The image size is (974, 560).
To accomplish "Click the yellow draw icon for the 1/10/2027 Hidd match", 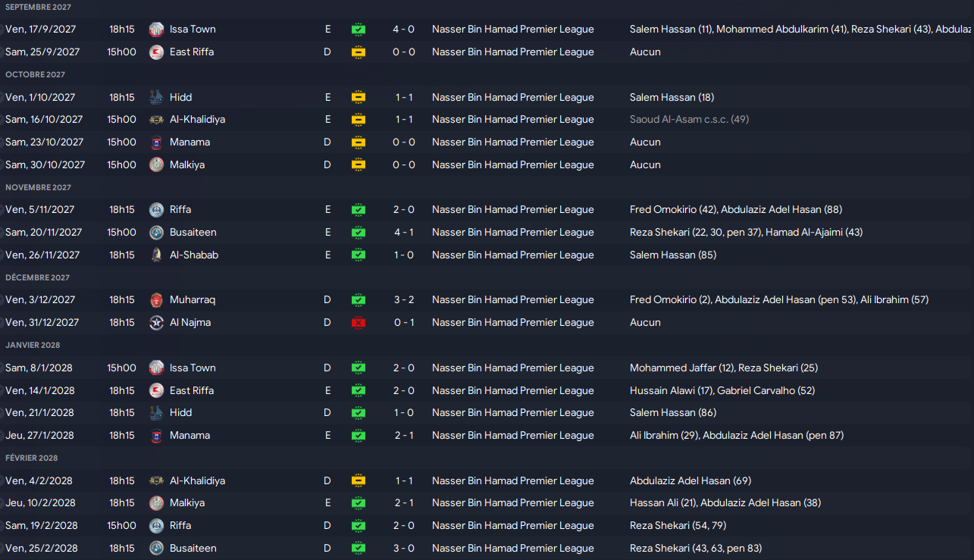I will (359, 98).
